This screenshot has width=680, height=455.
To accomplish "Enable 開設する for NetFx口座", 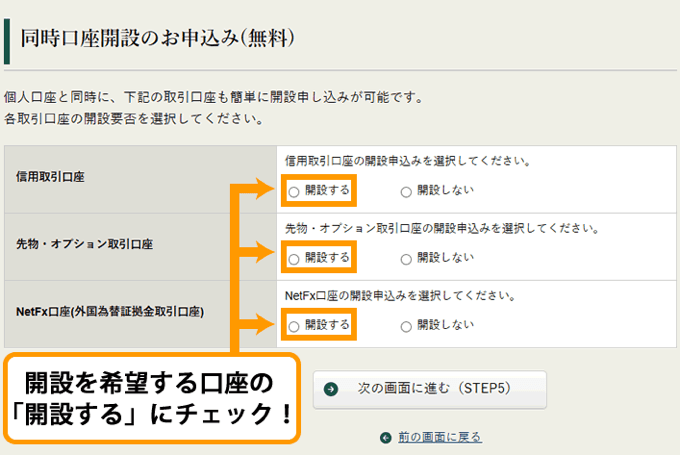I will tap(294, 325).
